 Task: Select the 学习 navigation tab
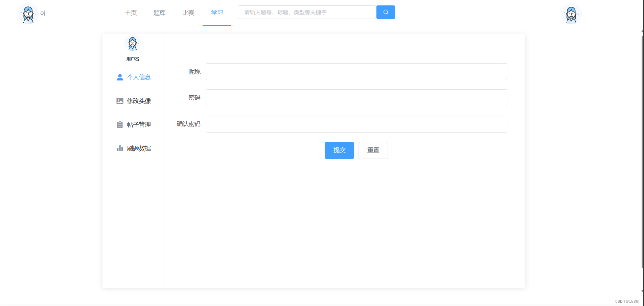point(217,13)
